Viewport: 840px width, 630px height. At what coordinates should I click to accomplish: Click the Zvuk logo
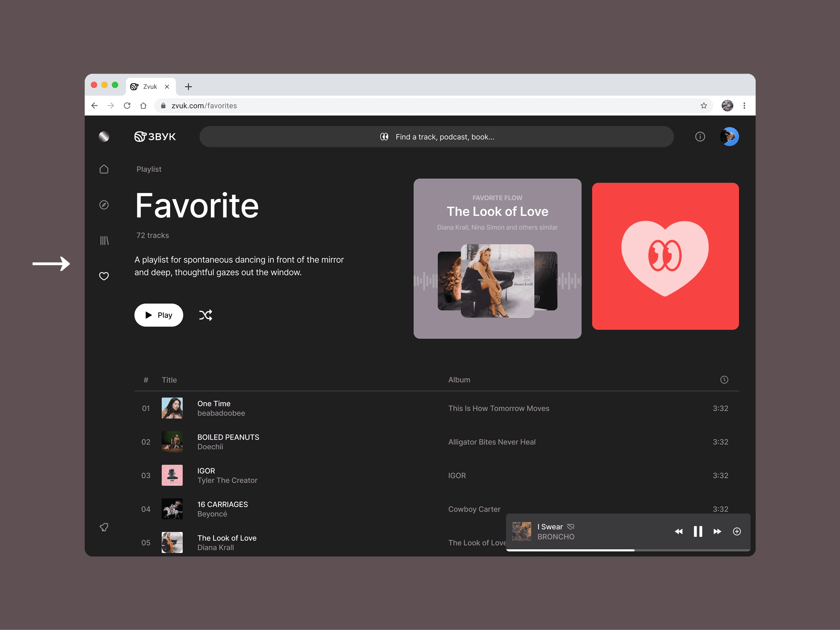(x=155, y=137)
